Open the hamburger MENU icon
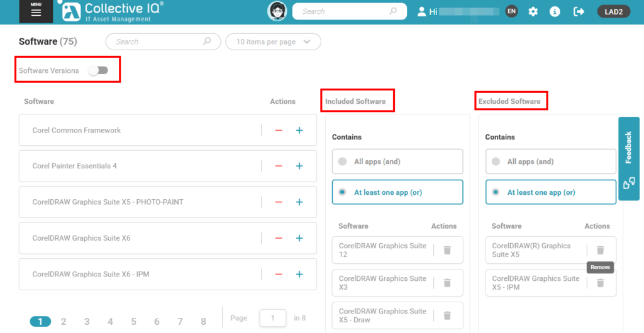 36,11
